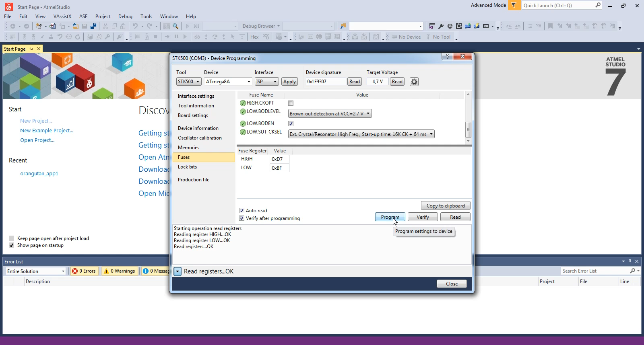Click the fuse list vertical scrollbar thumb
644x345 pixels.
point(468,129)
